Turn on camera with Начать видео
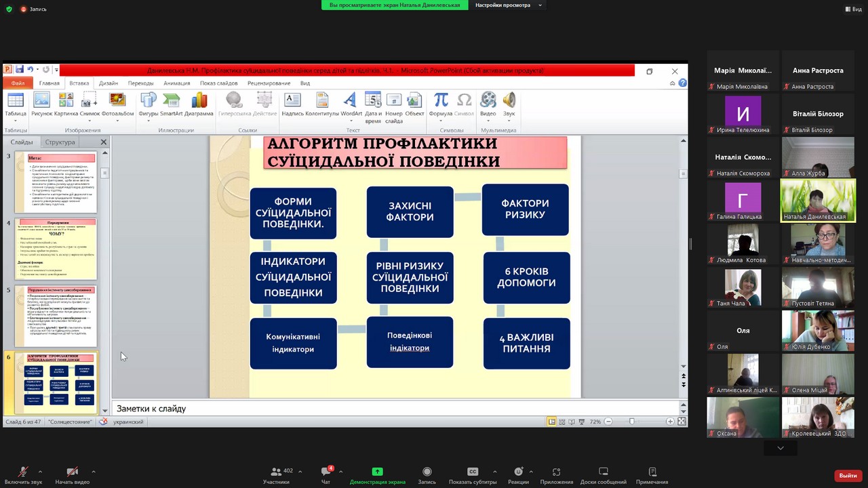 (x=72, y=475)
